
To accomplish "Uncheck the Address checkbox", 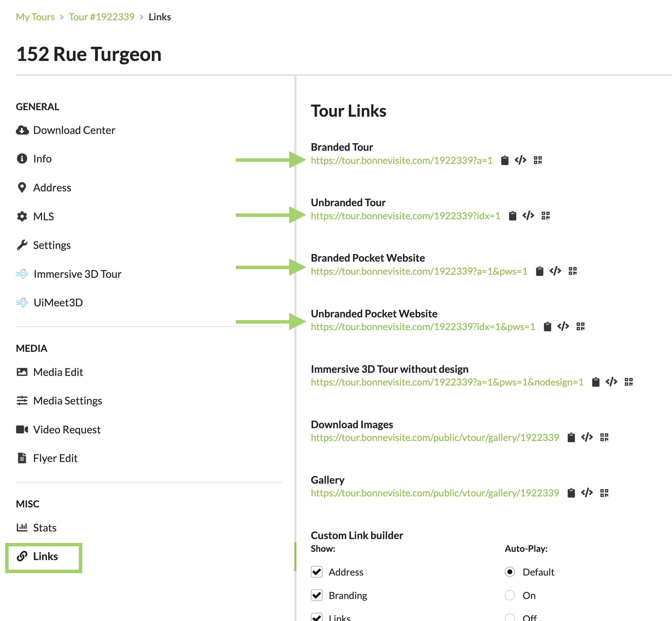I will pos(317,572).
